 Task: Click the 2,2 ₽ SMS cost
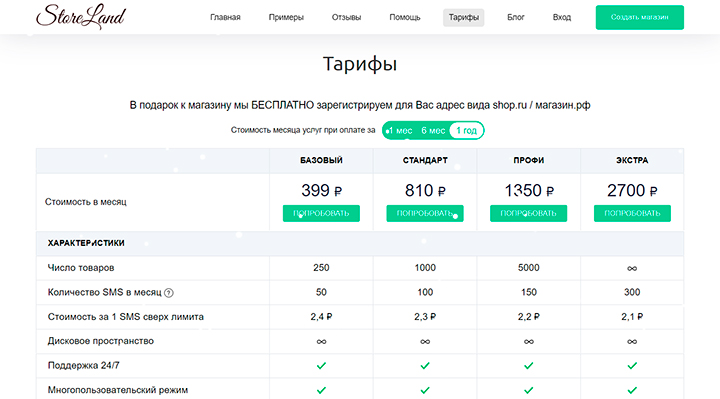pos(529,316)
